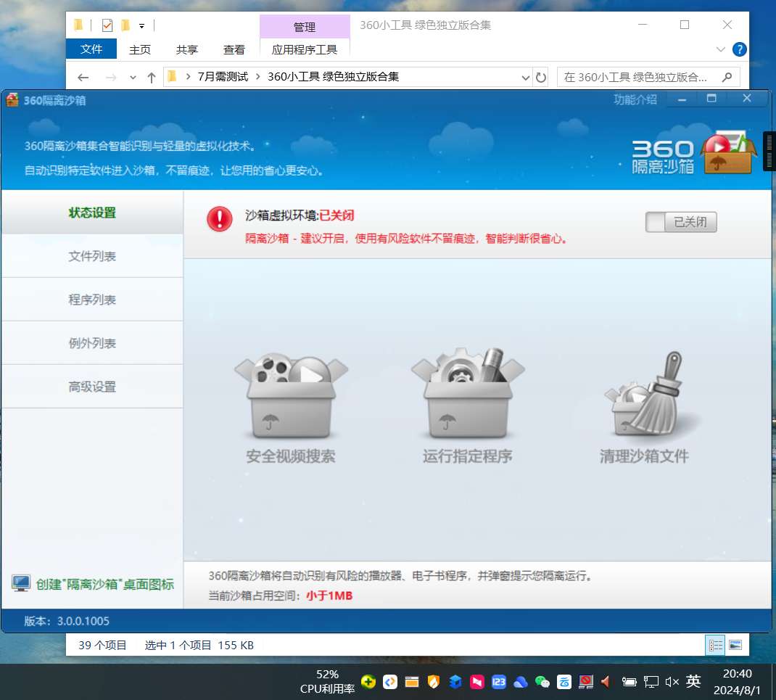Click the help question mark icon in Explorer
This screenshot has width=776, height=700.
click(739, 49)
